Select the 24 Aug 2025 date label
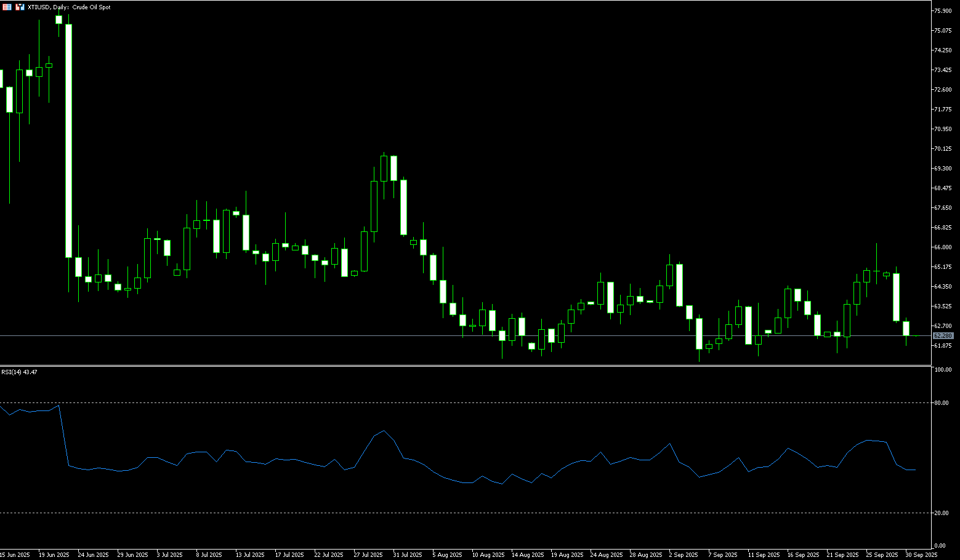The image size is (960, 560). 605,555
